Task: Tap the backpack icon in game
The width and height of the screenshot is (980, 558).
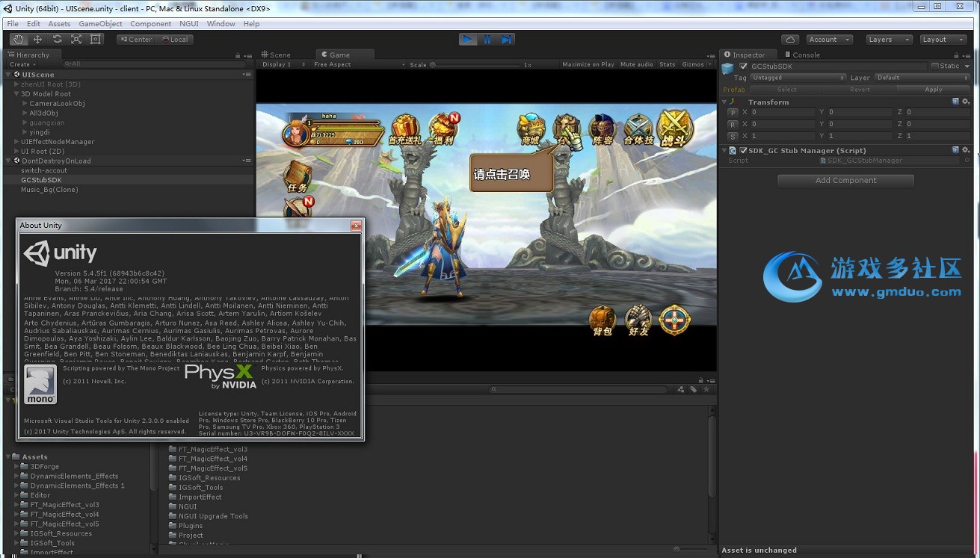Action: click(603, 321)
